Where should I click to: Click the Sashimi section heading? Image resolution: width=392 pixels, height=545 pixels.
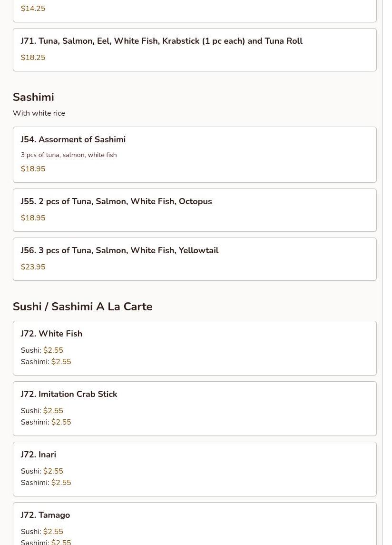coord(33,97)
